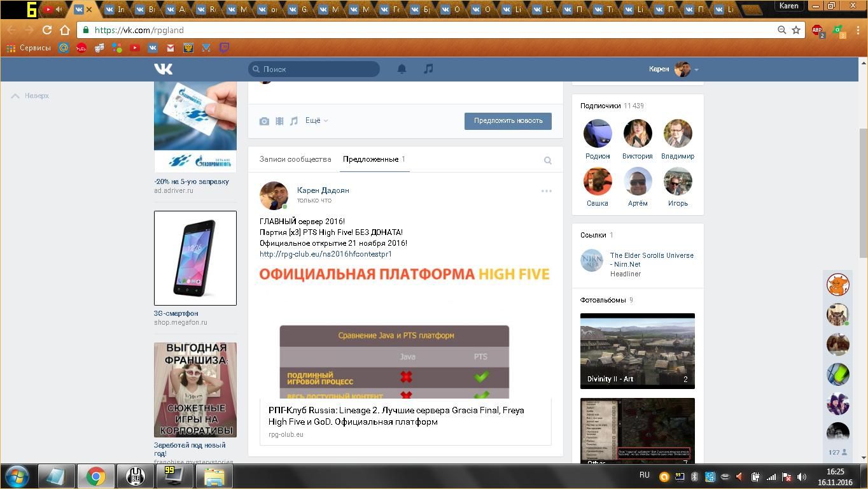Open subscriber Артём's profile
868x489 pixels.
click(x=638, y=181)
